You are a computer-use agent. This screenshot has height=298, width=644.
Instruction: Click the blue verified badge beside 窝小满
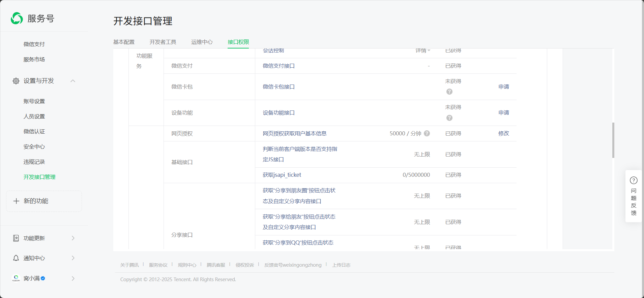(x=43, y=278)
